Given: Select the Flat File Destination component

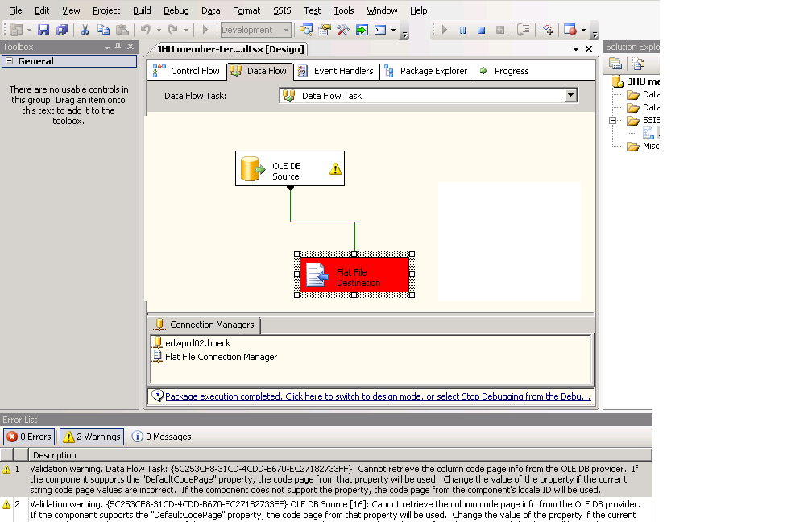Looking at the screenshot, I should click(355, 275).
